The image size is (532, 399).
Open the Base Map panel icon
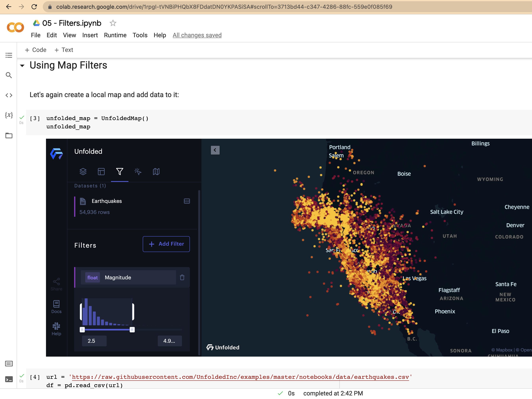coord(156,172)
